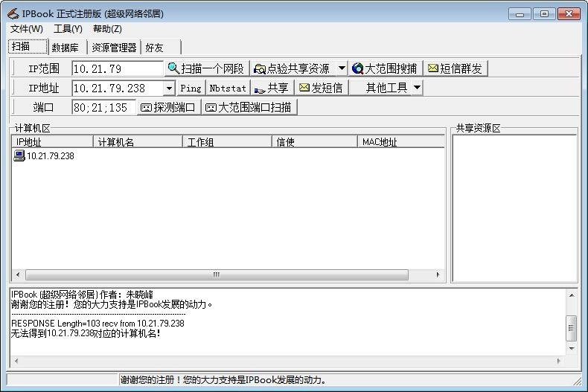The image size is (588, 392).
Task: Click the envelope icon for 短信群发
Action: pyautogui.click(x=432, y=68)
